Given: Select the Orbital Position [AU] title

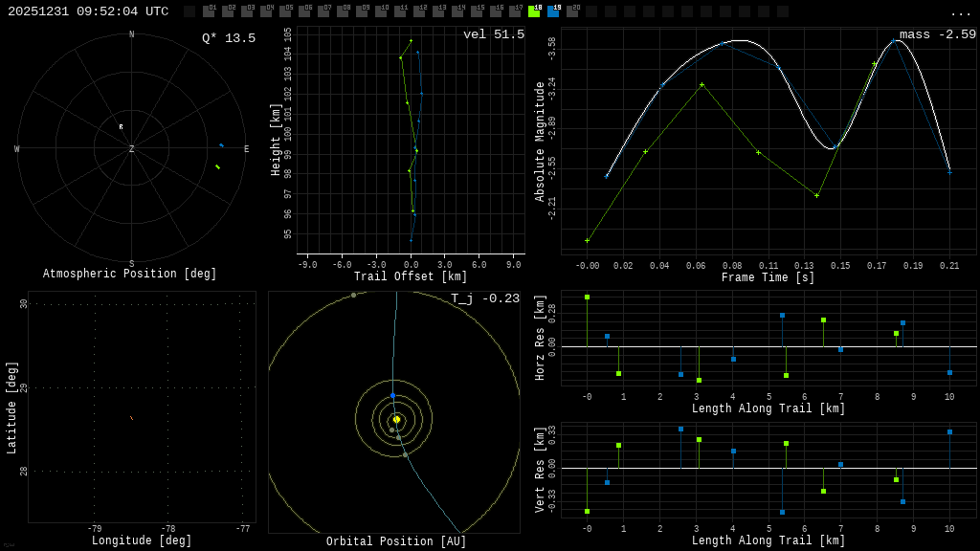Looking at the screenshot, I should coord(396,541).
